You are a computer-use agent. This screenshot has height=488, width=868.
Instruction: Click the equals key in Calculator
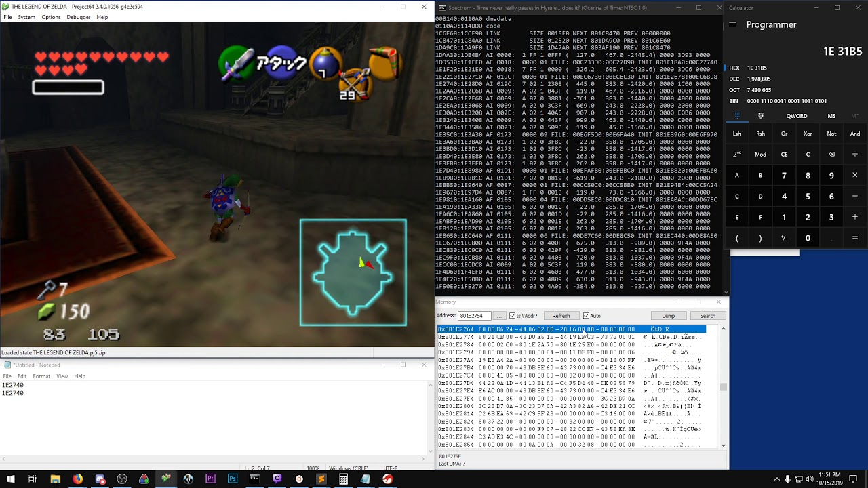[x=854, y=238]
